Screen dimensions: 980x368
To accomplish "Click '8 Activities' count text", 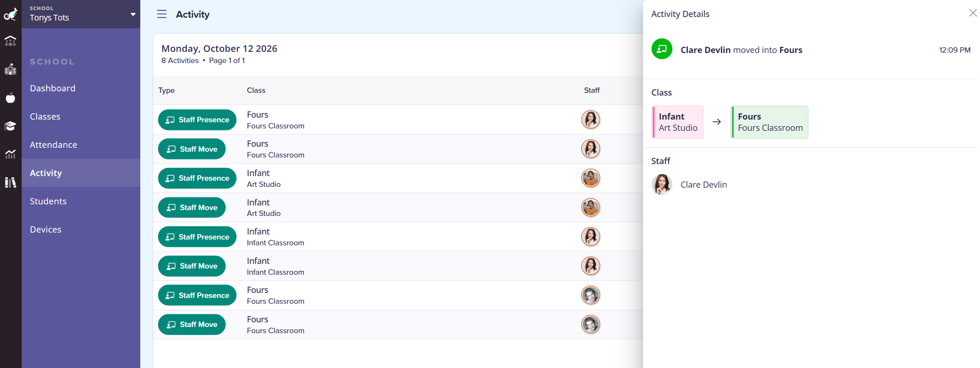I will point(180,61).
